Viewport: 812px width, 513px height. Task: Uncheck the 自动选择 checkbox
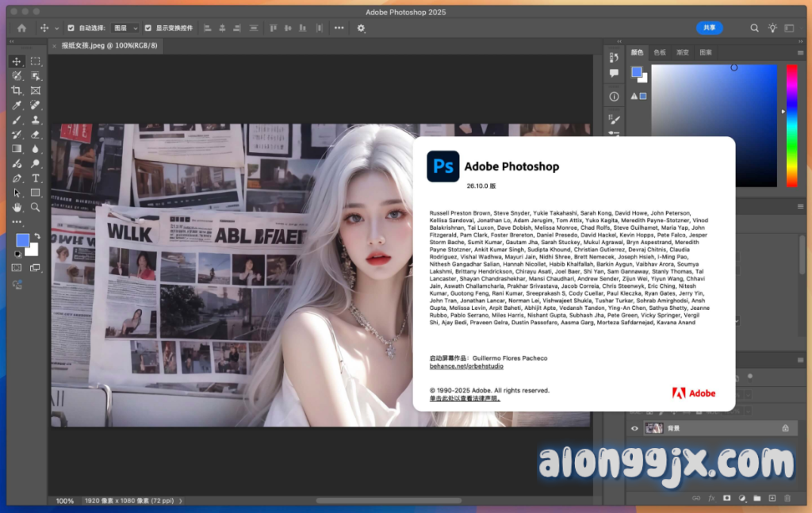71,28
